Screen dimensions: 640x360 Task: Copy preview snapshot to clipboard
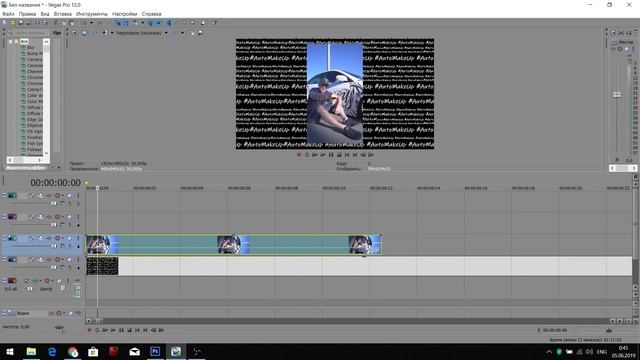(x=192, y=33)
